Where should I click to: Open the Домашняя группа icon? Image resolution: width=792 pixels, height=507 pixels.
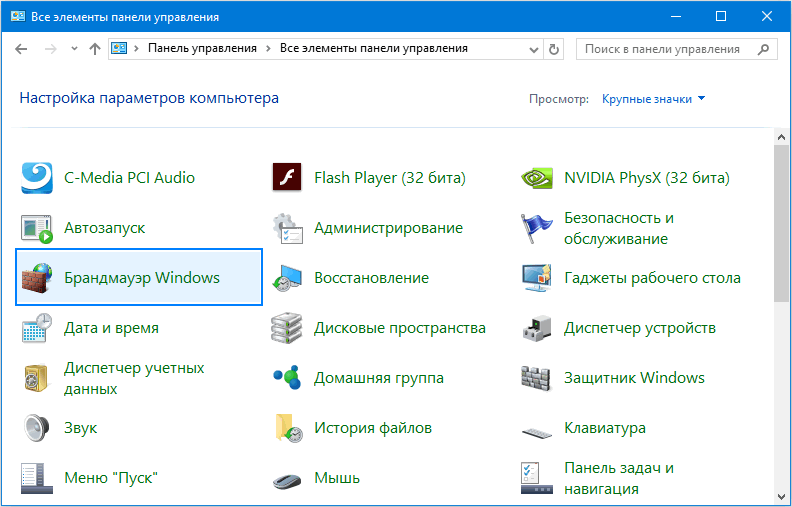(x=287, y=378)
